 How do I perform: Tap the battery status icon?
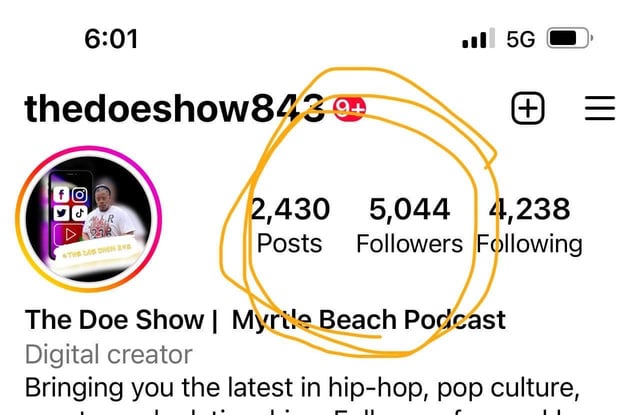coord(570,38)
